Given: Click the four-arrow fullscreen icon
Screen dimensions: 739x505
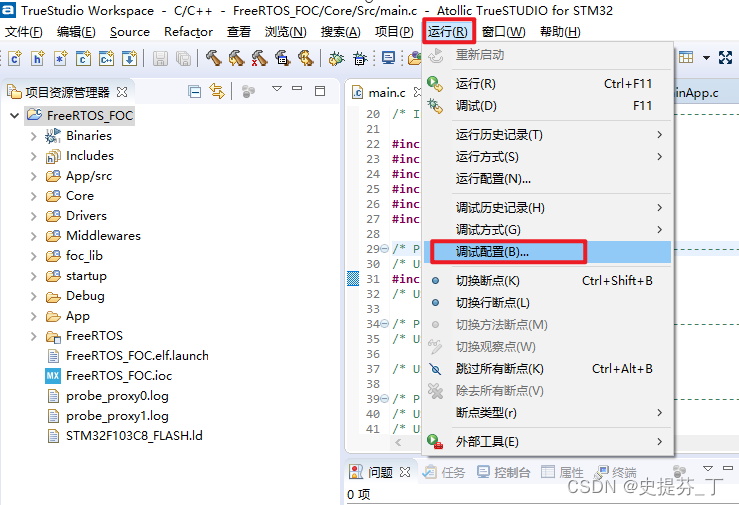Looking at the screenshot, I should (725, 57).
